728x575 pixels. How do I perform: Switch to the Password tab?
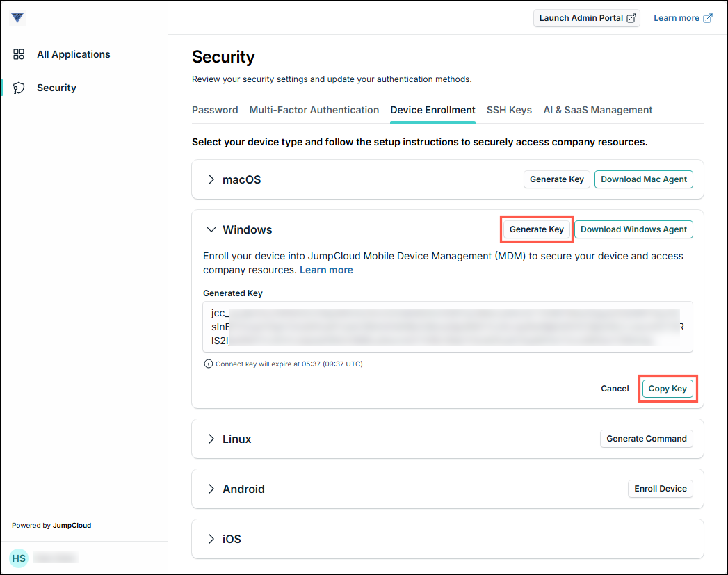point(215,110)
